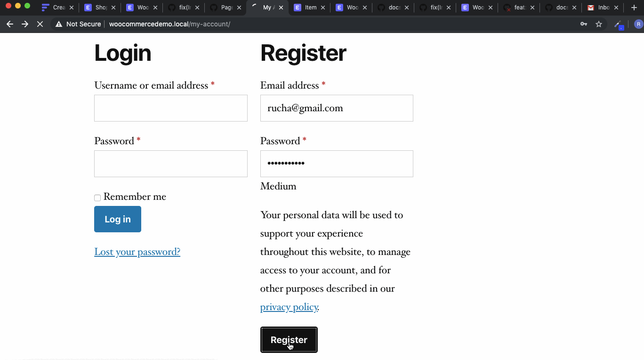Click the Username or email address field
644x360 pixels.
[170, 108]
